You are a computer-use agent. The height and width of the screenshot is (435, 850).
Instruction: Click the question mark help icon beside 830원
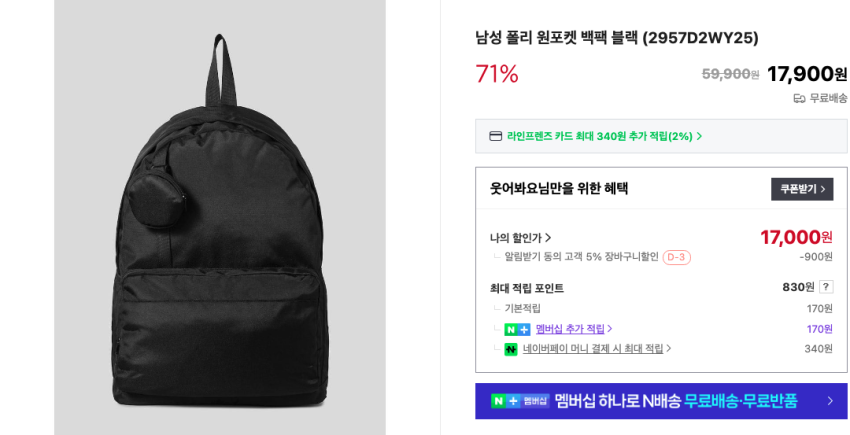826,287
